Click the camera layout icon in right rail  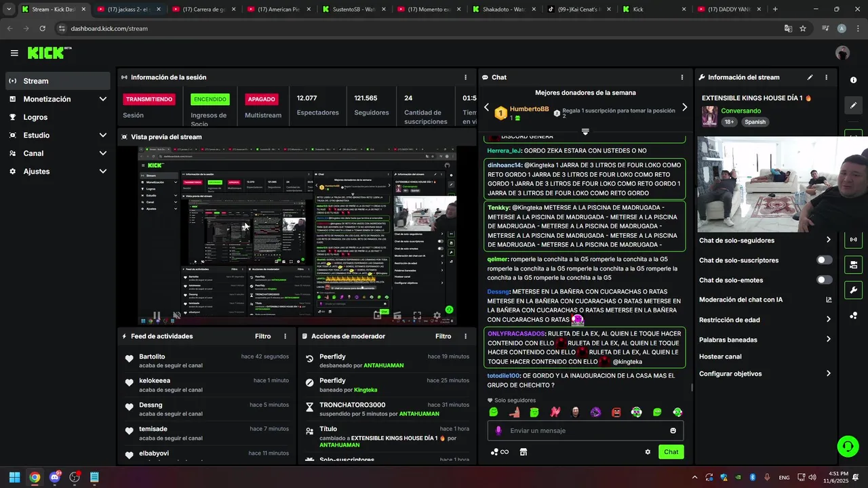pos(853,264)
